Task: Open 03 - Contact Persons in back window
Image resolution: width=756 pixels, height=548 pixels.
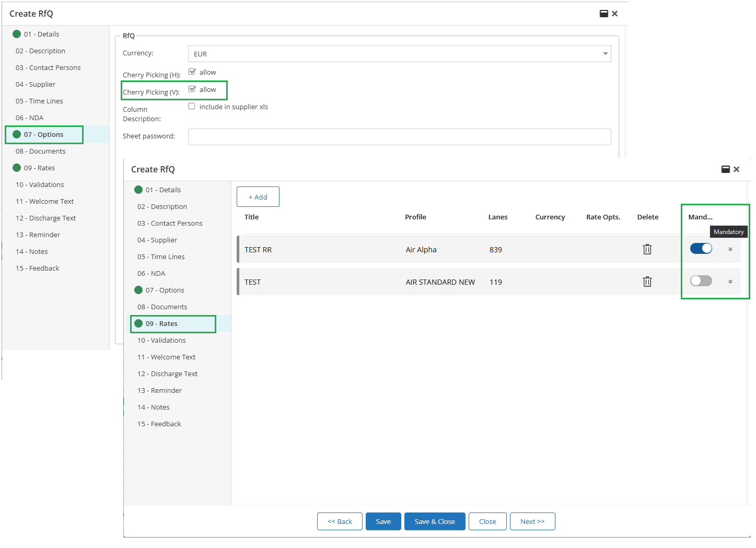Action: 48,67
